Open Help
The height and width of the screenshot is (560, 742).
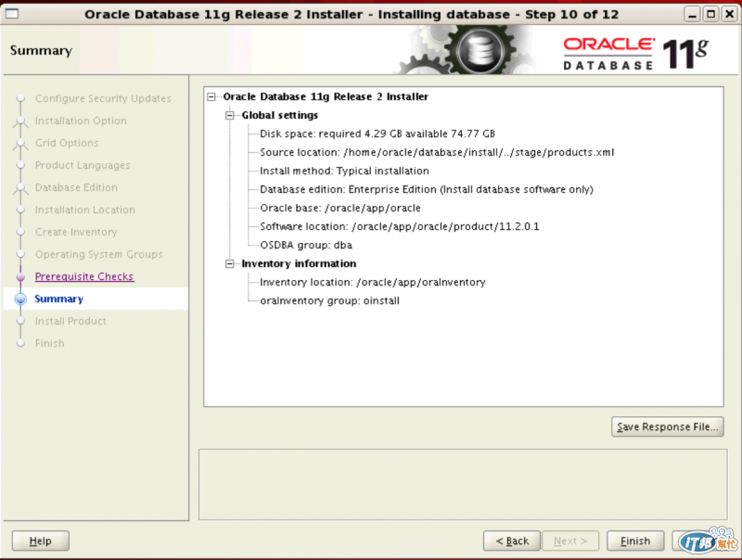point(40,541)
